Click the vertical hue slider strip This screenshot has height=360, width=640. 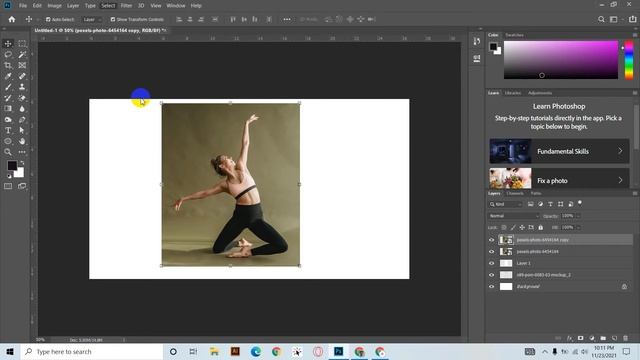(x=629, y=60)
